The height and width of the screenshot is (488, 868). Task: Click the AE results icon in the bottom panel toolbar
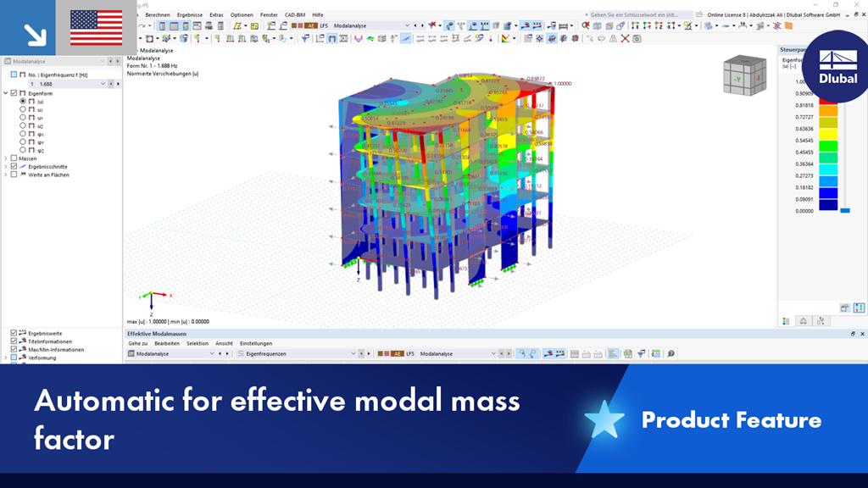396,353
